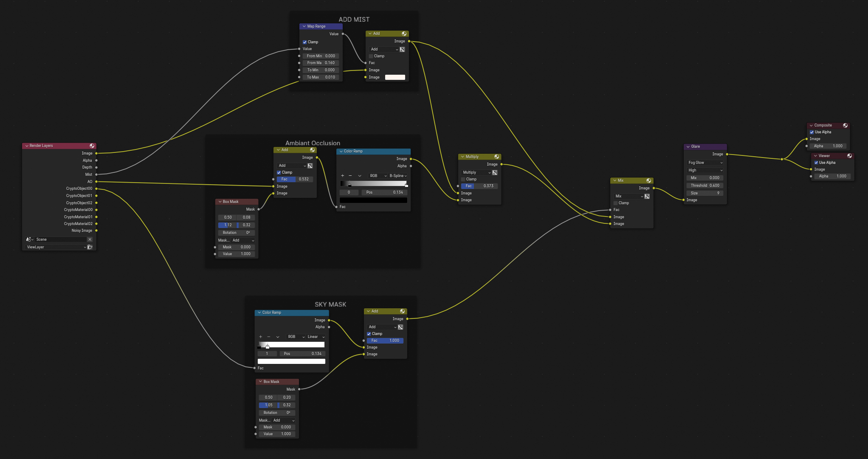Toggle preview icon on Multiply node

[496, 157]
